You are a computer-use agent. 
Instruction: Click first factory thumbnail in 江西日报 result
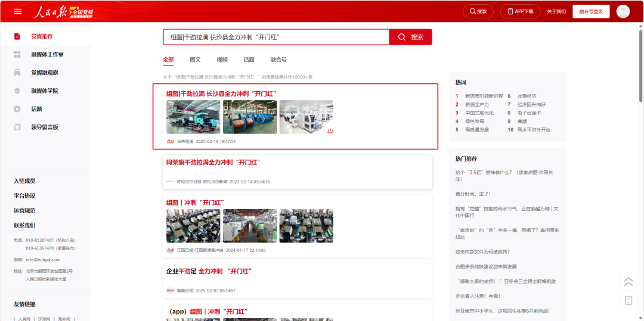click(x=193, y=226)
